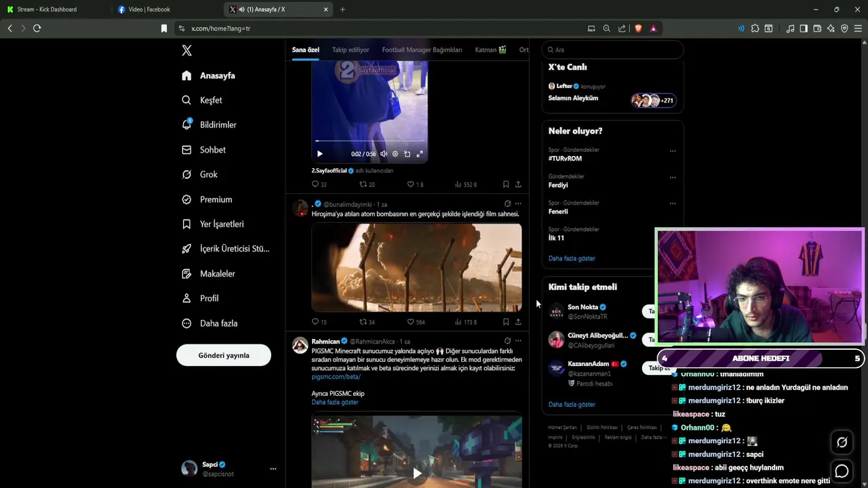Open more menu on Rahmican post

[x=518, y=341]
